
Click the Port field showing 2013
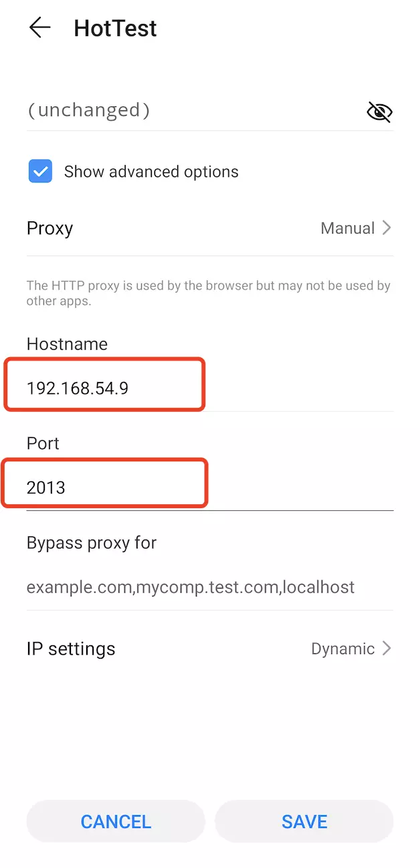click(x=210, y=487)
